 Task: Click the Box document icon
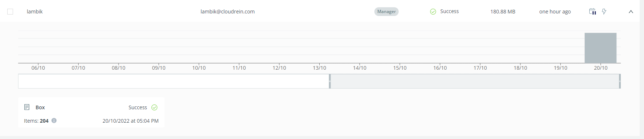(27, 107)
